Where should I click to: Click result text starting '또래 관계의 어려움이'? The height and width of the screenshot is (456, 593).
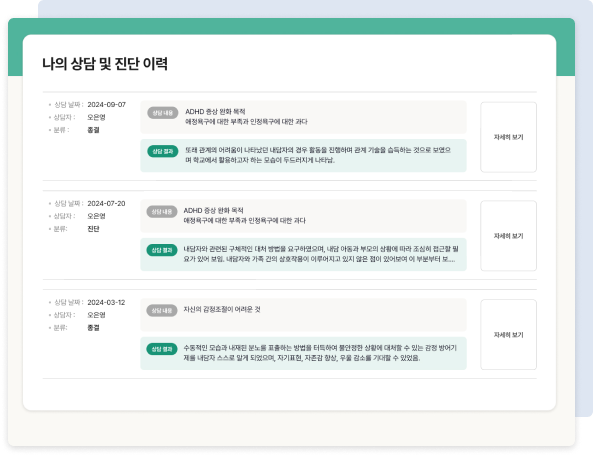click(x=318, y=155)
